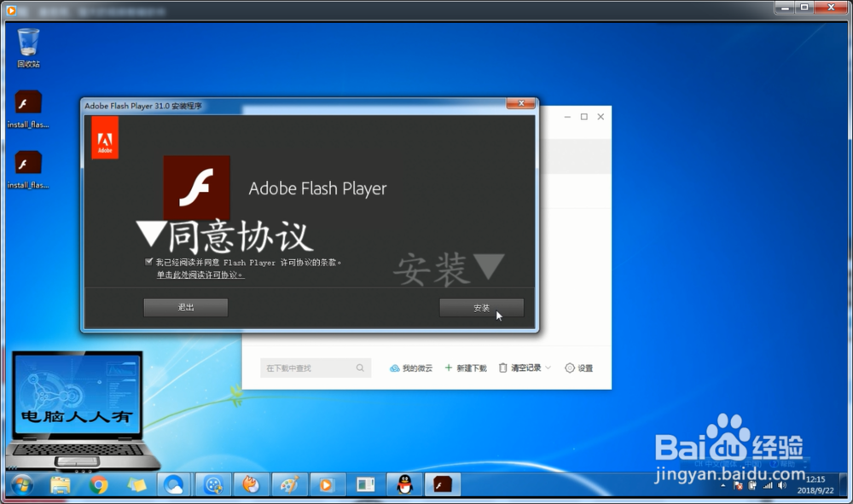Close the download manager window
This screenshot has height=504, width=853.
point(601,117)
